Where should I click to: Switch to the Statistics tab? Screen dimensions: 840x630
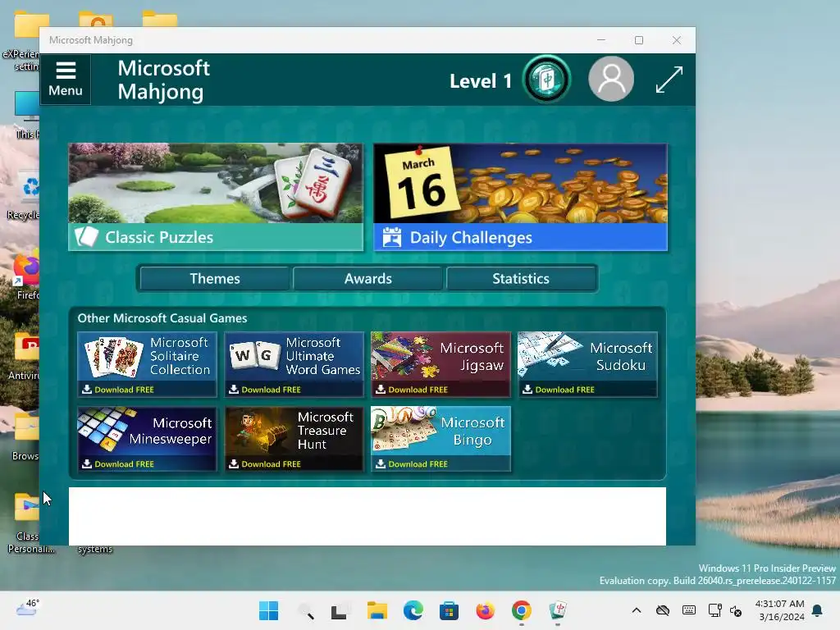[521, 279]
